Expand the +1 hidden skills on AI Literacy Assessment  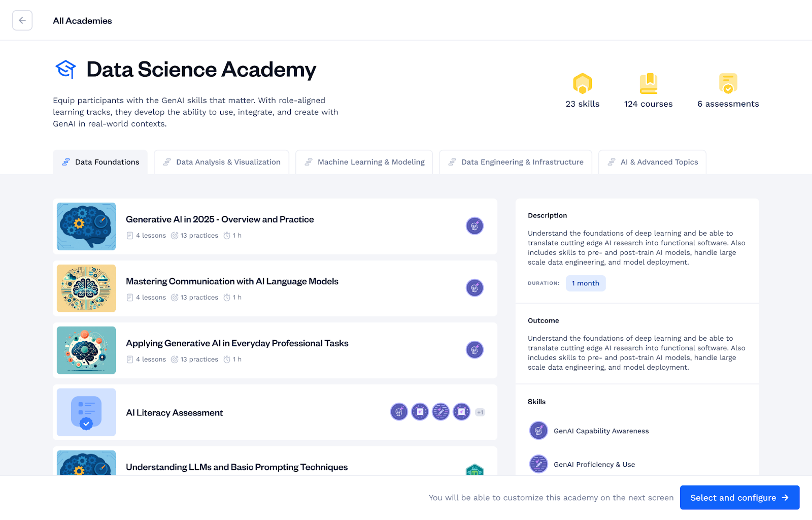coord(480,412)
